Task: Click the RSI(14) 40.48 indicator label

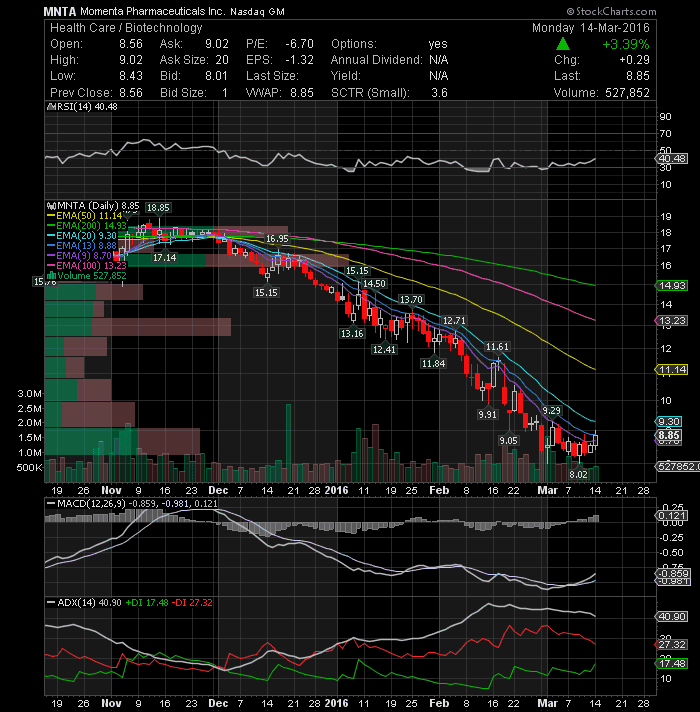Action: pos(87,107)
